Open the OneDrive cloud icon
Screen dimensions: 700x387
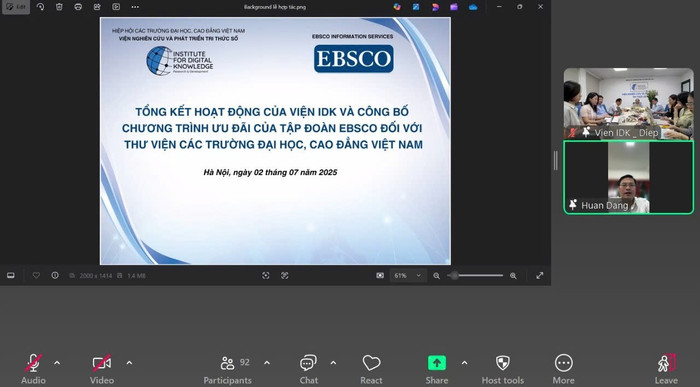473,7
